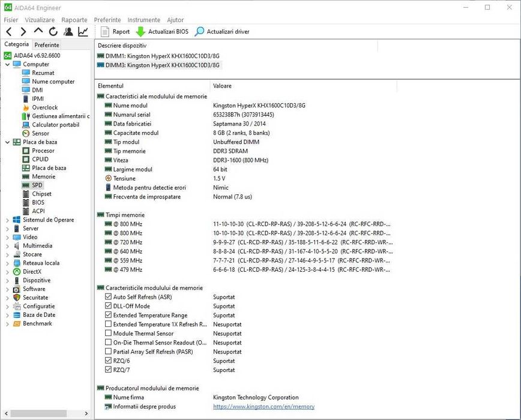Select DIMM1 Kingston HyperX device entry
Viewport: 521px width, 420px height.
click(158, 56)
